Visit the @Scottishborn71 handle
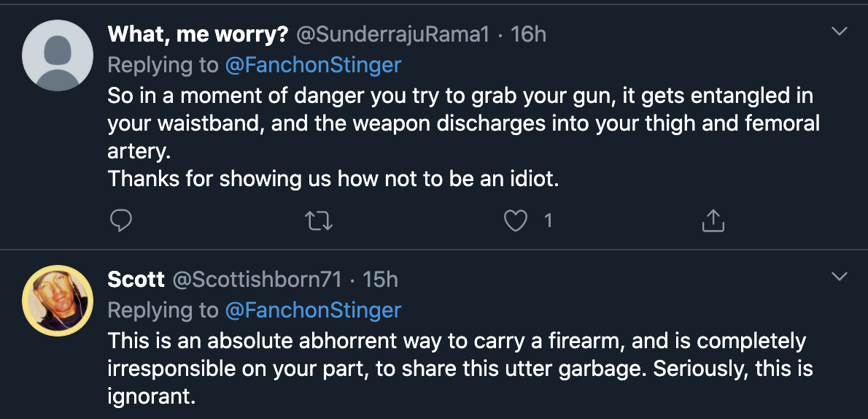The height and width of the screenshot is (419, 868). (x=257, y=280)
